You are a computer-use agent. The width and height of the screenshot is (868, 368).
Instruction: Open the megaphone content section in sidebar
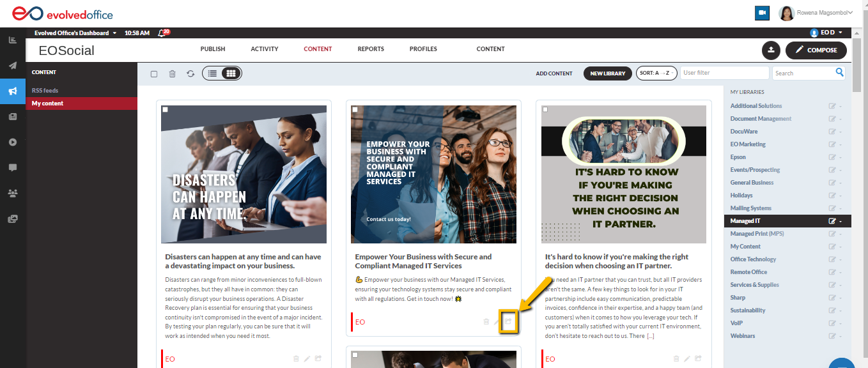pos(13,91)
